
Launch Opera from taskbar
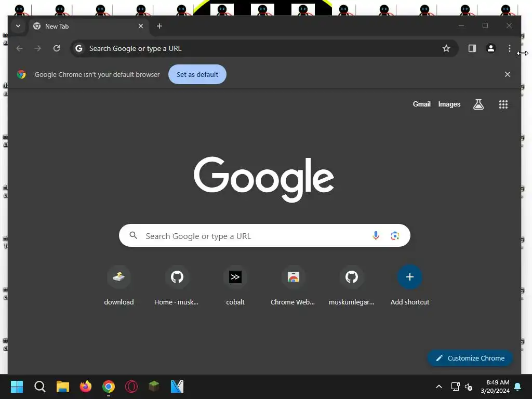tap(131, 387)
